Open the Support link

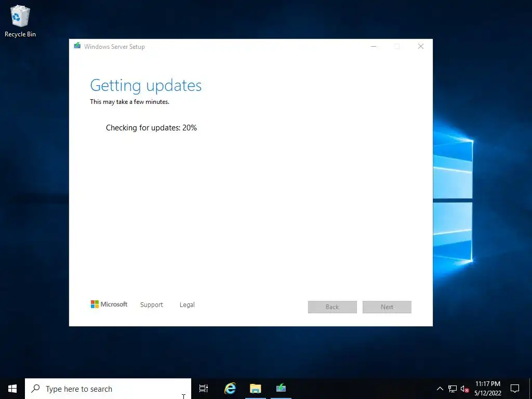(152, 304)
